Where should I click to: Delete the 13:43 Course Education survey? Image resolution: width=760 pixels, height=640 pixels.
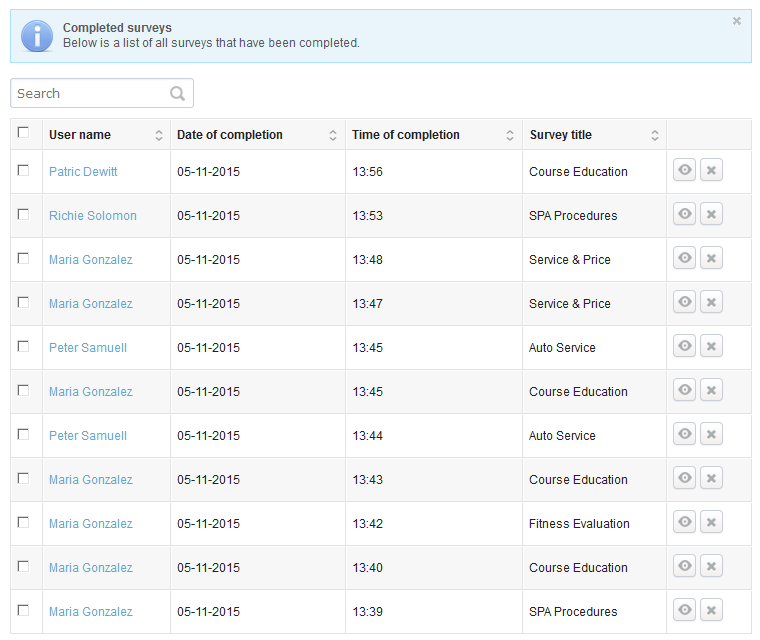pos(711,478)
